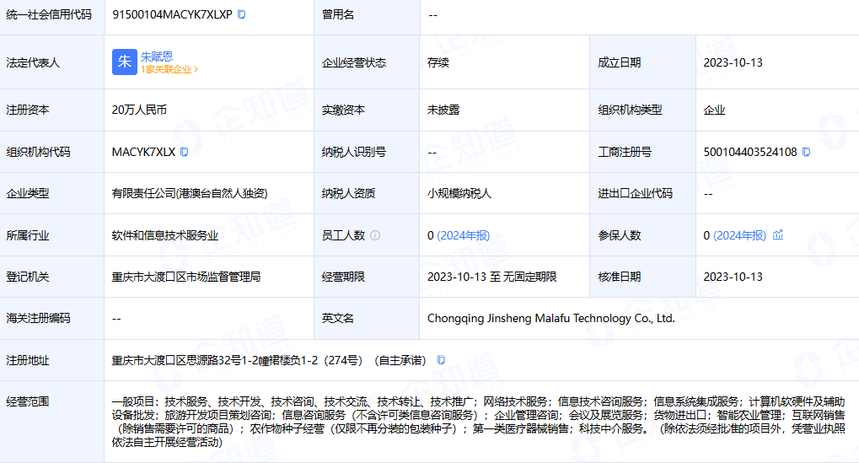The width and height of the screenshot is (859, 463).
Task: Select the approval date 2023-10-13 under 核准日期
Action: [733, 277]
